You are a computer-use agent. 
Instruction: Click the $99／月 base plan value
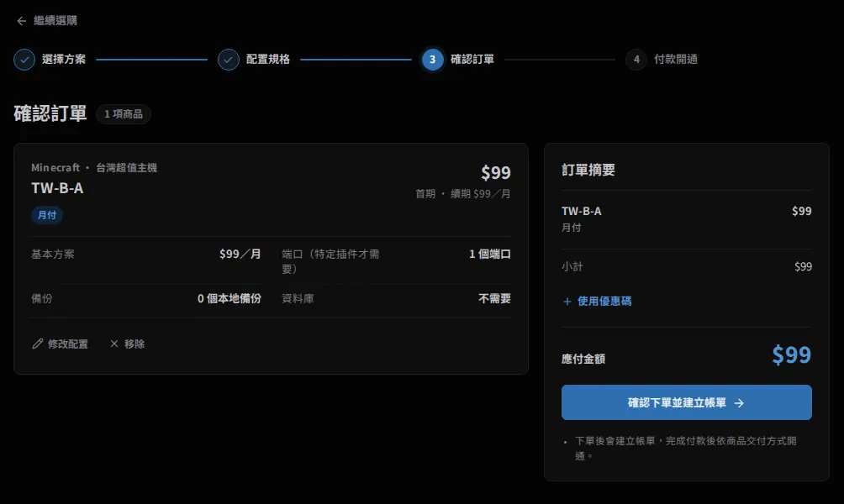[240, 254]
